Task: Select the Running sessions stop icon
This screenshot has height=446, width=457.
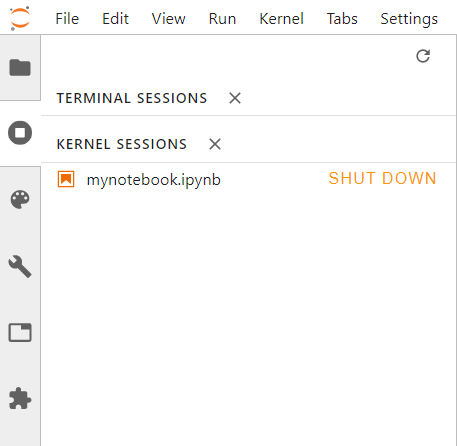Action: pos(20,133)
